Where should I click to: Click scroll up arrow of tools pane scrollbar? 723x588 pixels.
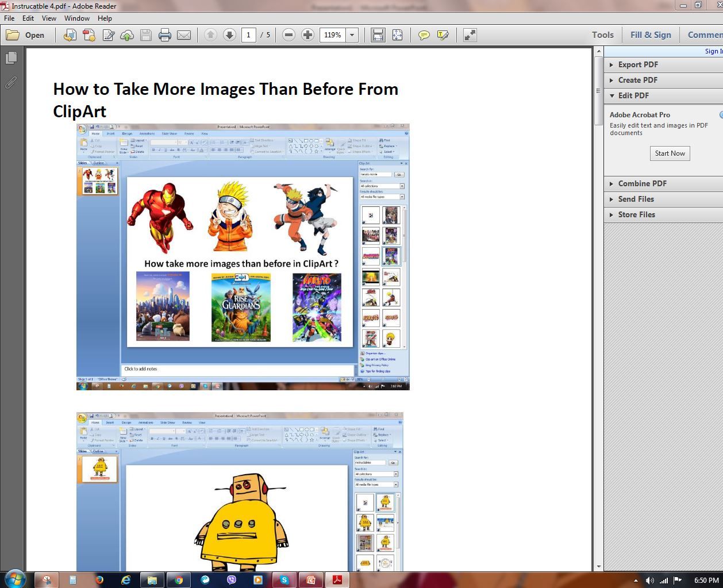click(x=598, y=52)
